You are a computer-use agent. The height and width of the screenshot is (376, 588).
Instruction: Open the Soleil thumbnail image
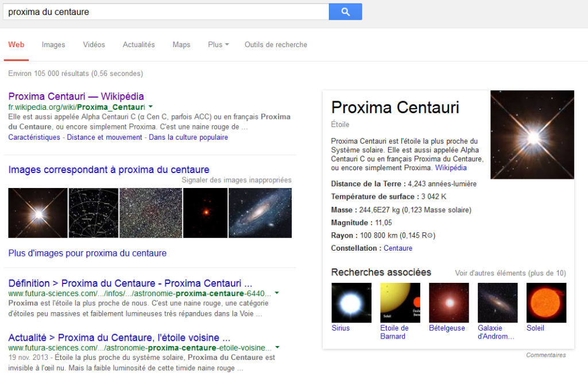(x=547, y=303)
